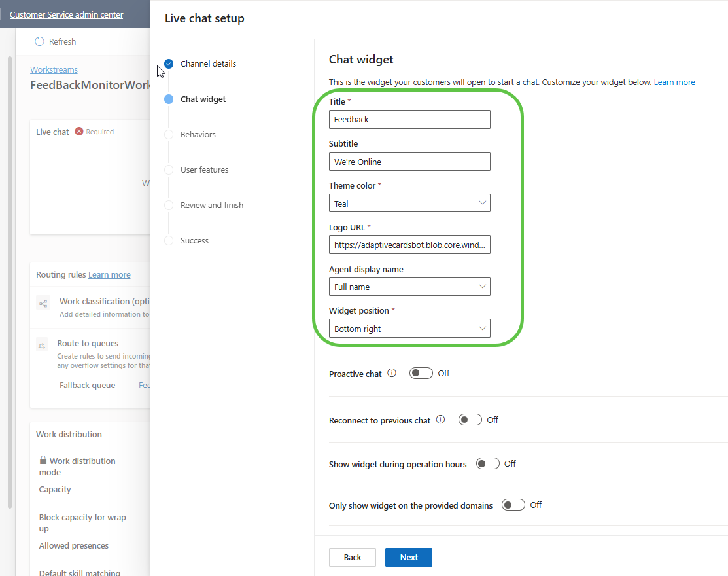
Task: Open the Widget position dropdown
Action: [409, 329]
